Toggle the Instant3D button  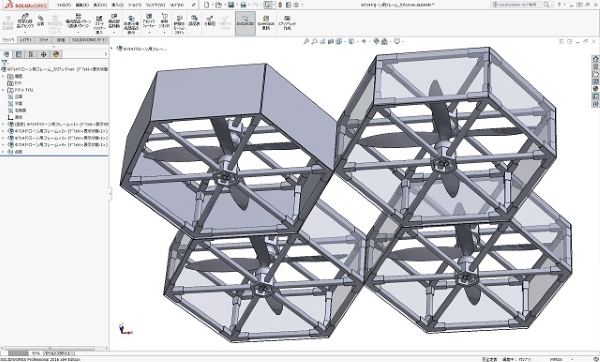pyautogui.click(x=245, y=23)
